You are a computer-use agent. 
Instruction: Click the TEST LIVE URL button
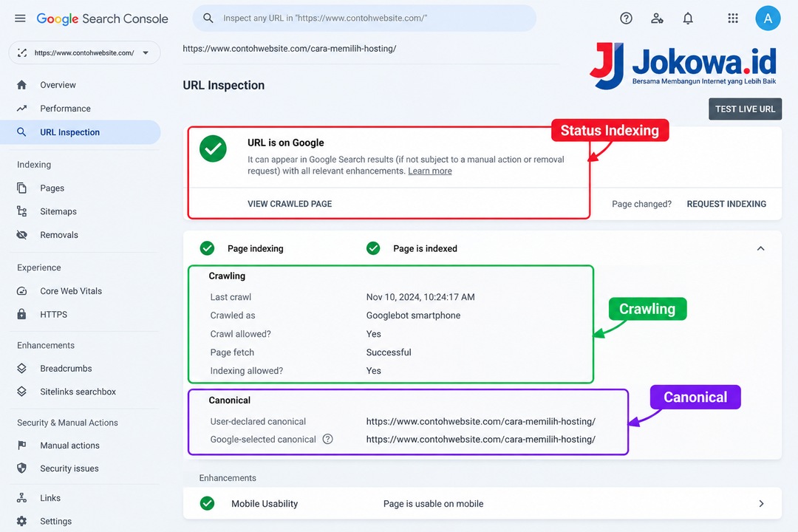click(745, 109)
